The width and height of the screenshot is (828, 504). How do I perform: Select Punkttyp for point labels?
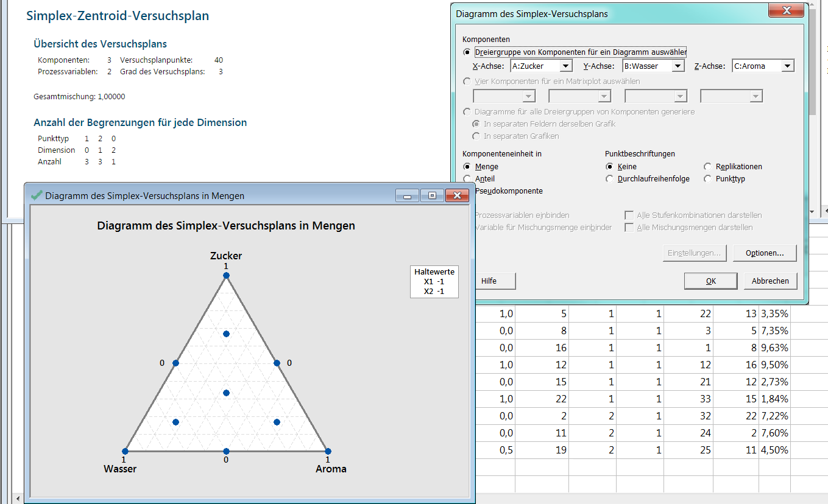(x=708, y=179)
